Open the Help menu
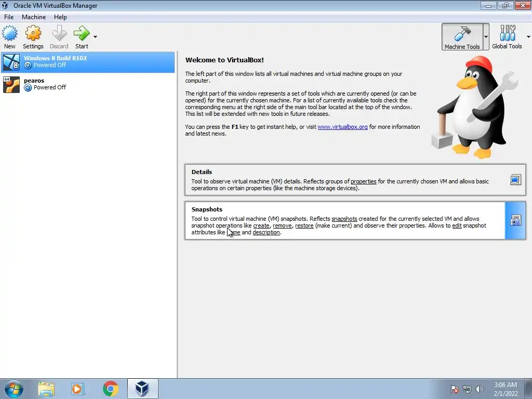Screen dimensions: 532x399 click(x=60, y=17)
